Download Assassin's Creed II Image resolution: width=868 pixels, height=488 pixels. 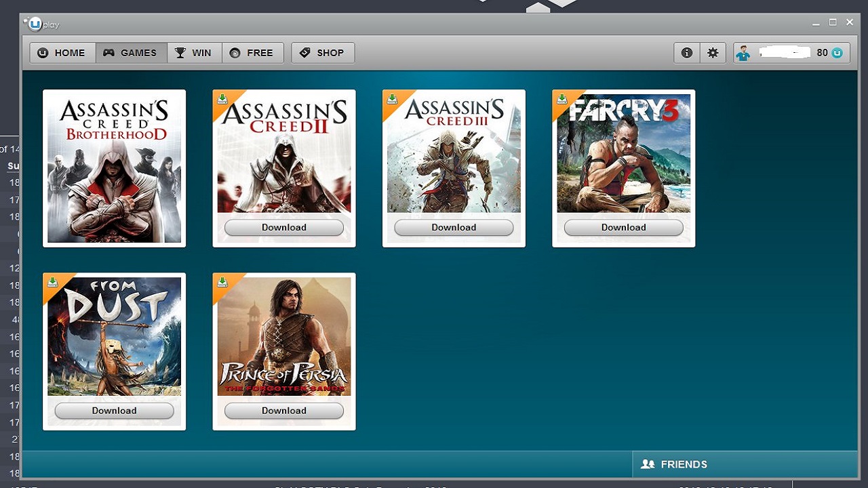pyautogui.click(x=284, y=228)
